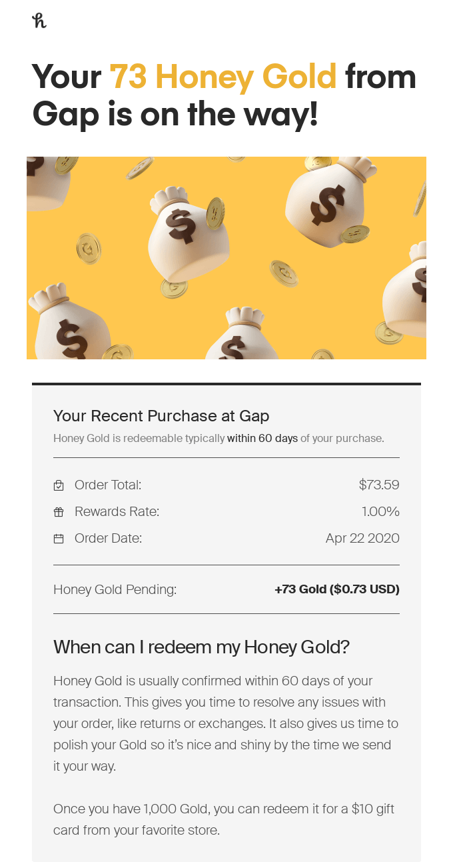Click the "within 60 days" highlighted text
Screen dimensions: 453x868
pyautogui.click(x=262, y=439)
